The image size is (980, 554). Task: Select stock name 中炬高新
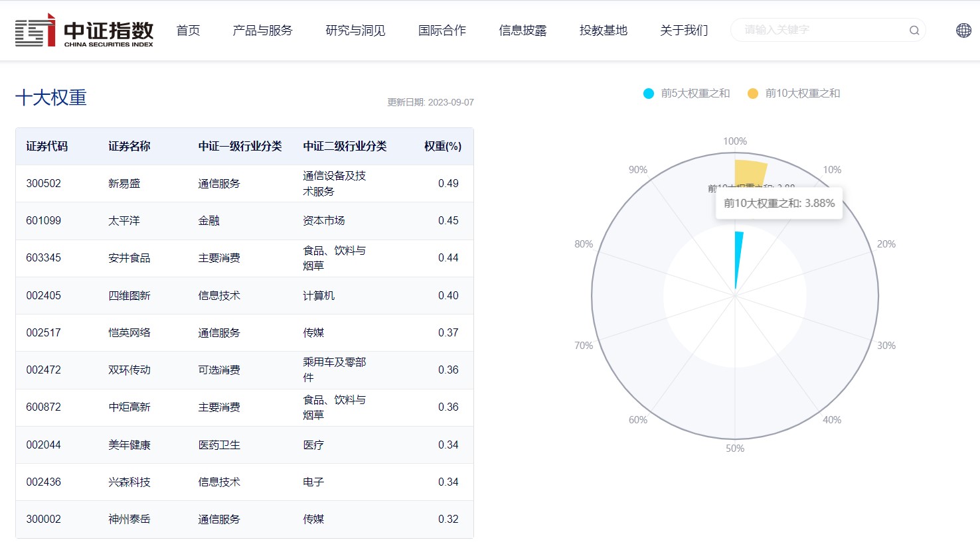coord(129,407)
